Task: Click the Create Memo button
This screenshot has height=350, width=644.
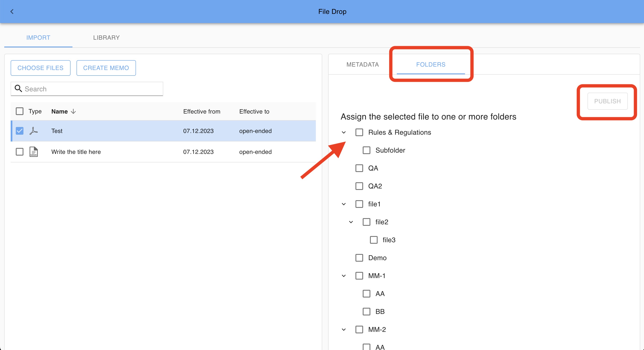Action: 106,68
